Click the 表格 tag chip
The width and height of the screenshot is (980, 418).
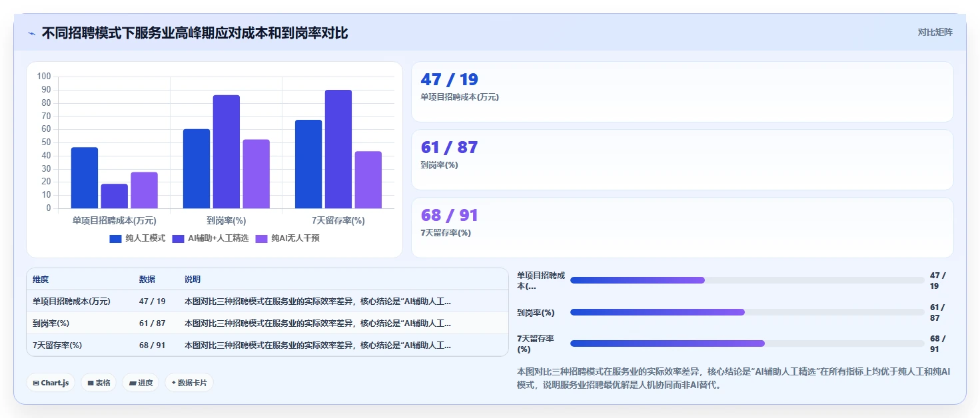point(99,383)
